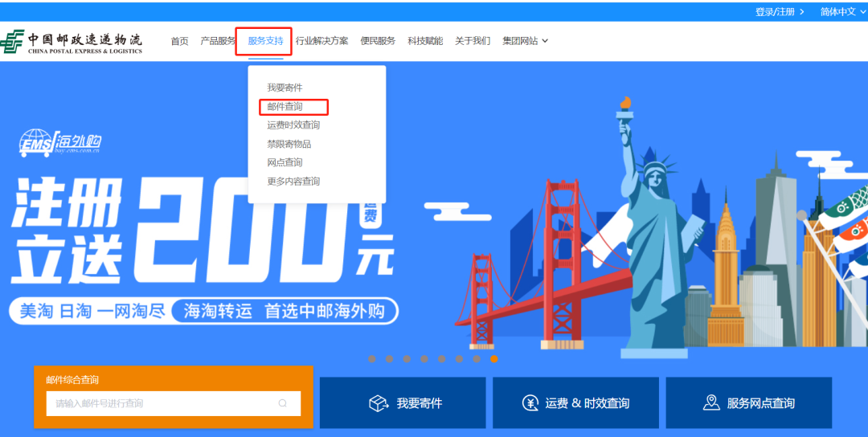Viewport: 868px width, 437px height.
Task: Click the location pin icon beside 服务网点查询
Action: tap(711, 403)
